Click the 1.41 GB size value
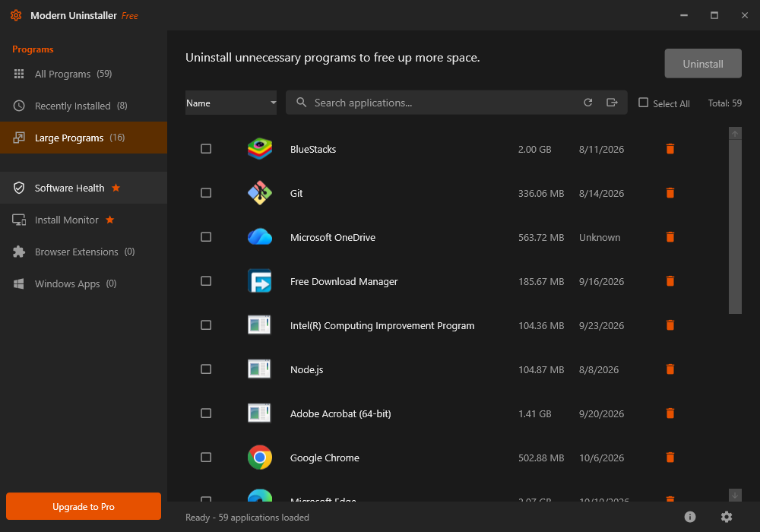 pos(534,413)
